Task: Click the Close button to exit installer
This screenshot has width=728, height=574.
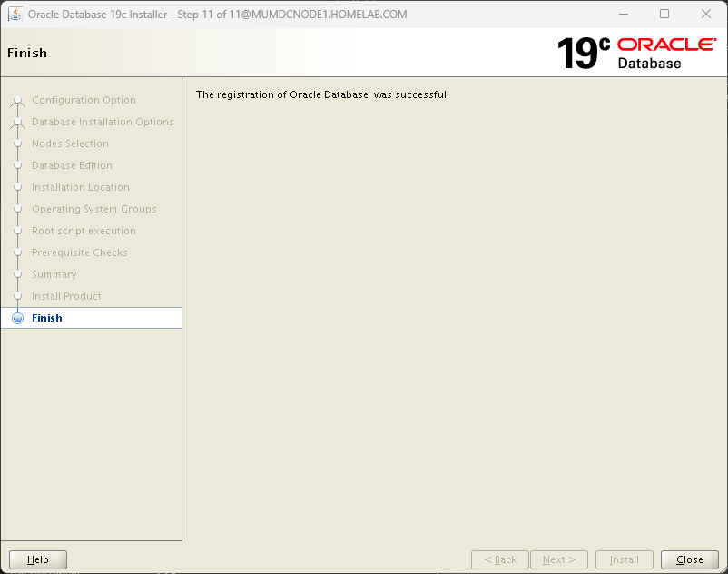Action: tap(690, 560)
